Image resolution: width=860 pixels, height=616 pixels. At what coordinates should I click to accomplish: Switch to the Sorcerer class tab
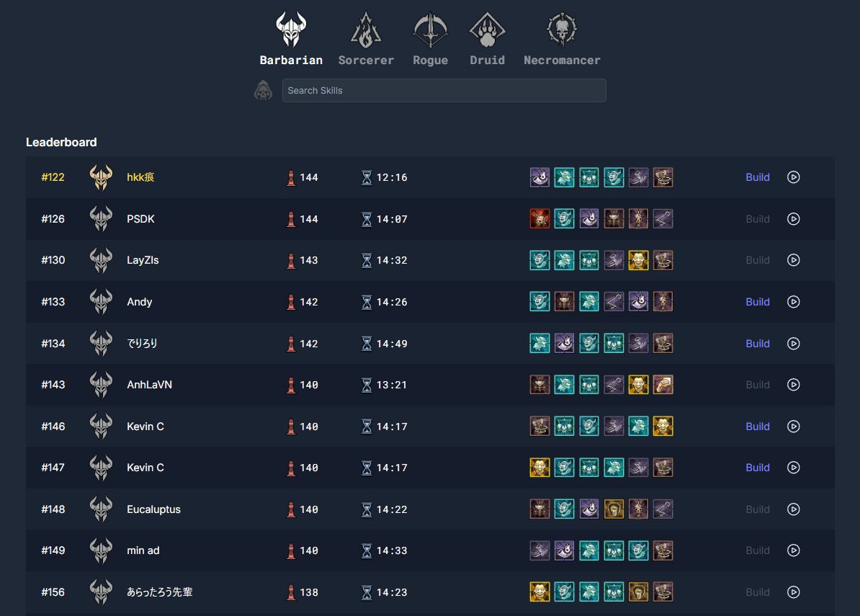click(x=366, y=38)
